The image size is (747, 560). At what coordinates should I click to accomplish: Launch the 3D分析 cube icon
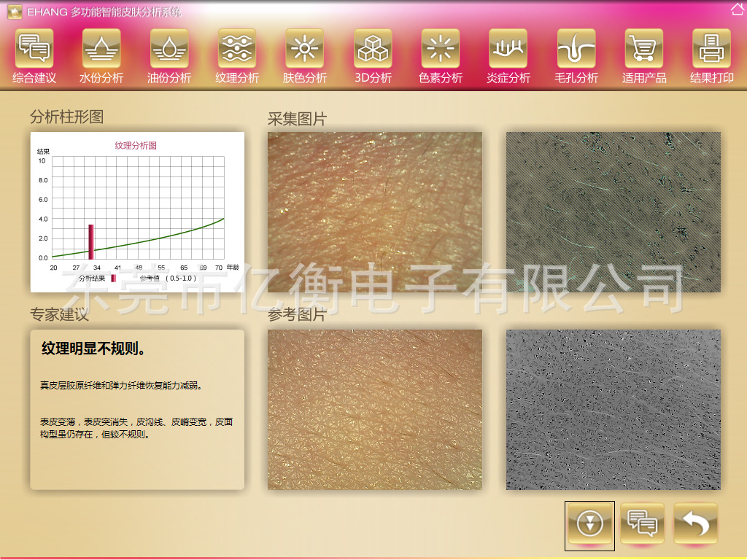pos(373,49)
